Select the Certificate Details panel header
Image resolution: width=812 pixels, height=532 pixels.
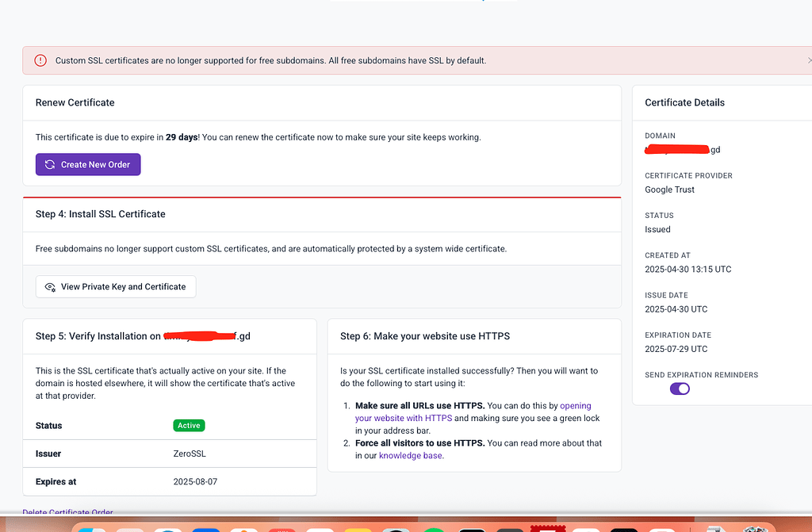tap(684, 102)
